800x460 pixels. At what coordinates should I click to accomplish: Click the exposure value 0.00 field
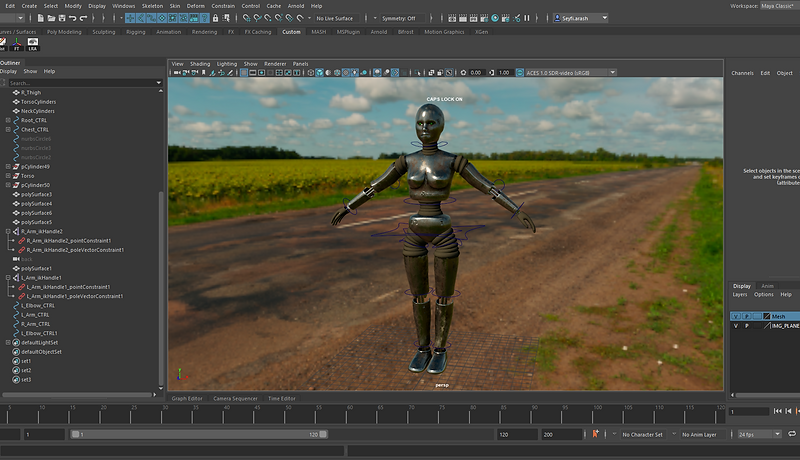point(477,72)
